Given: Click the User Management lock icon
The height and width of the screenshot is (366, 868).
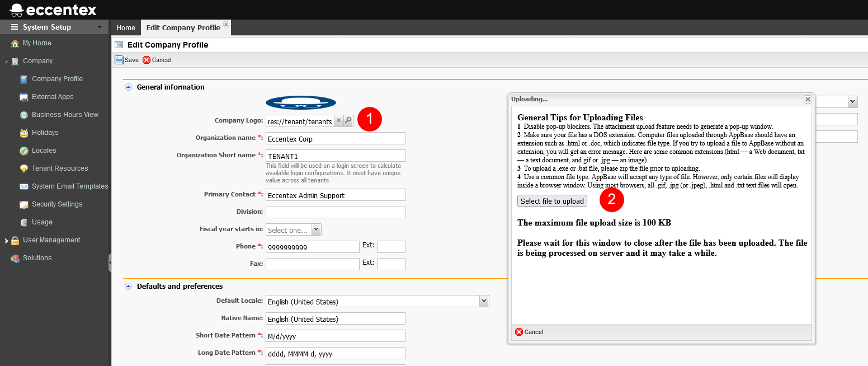Looking at the screenshot, I should [15, 240].
